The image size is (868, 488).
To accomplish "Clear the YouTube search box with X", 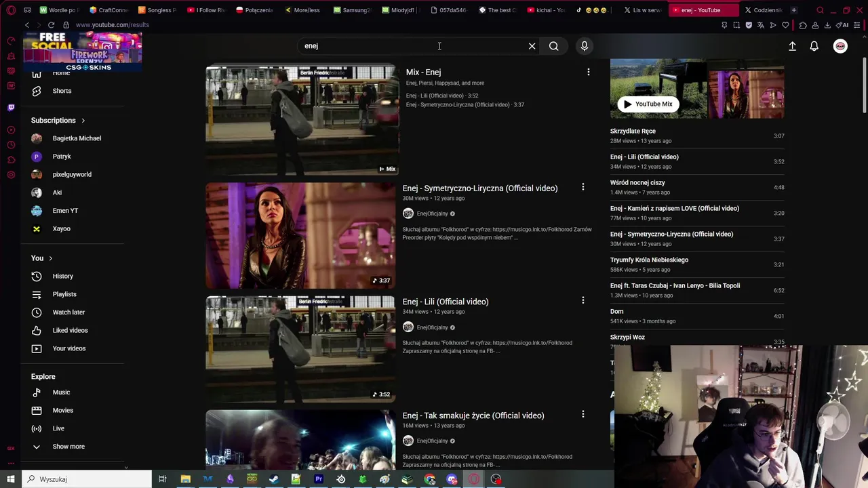I will 532,46.
